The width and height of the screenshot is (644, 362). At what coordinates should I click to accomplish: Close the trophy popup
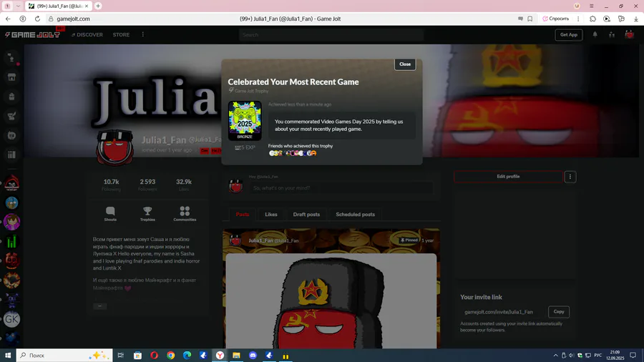coord(405,64)
